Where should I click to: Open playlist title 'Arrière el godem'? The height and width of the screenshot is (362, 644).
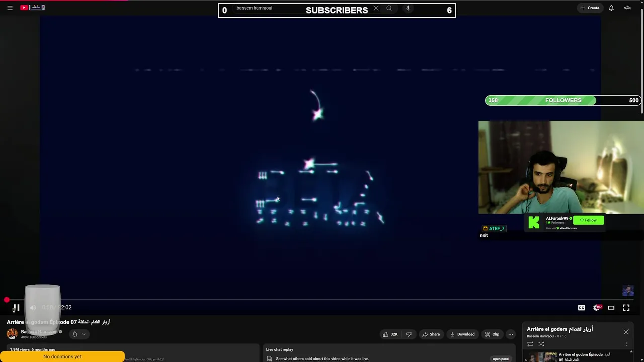click(560, 329)
